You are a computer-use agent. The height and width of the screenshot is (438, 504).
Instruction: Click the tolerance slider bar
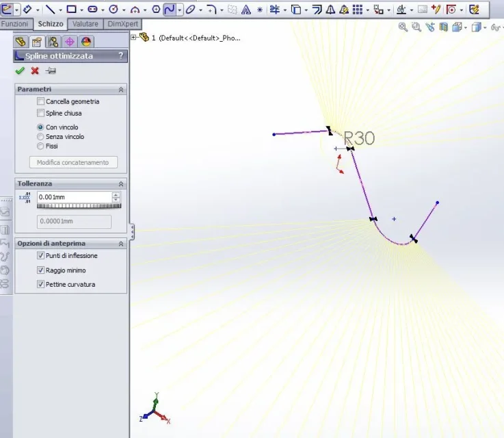coord(79,206)
